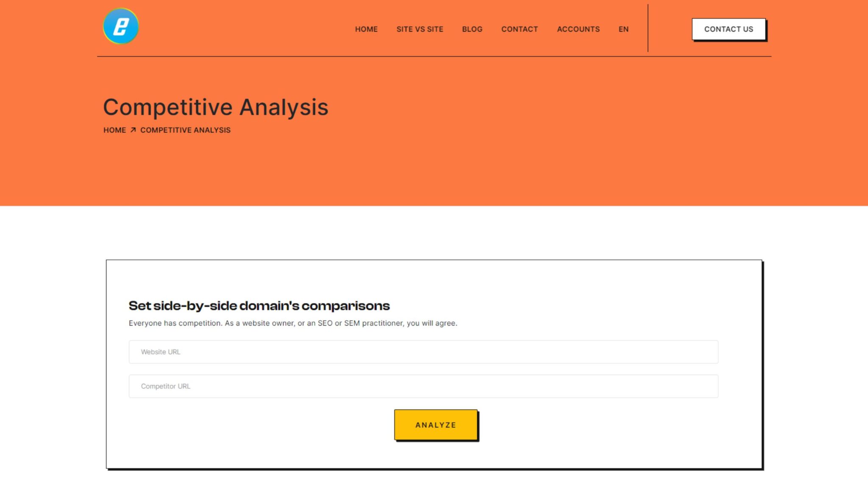Click the white comparison form card
868x489 pixels.
tap(434, 364)
